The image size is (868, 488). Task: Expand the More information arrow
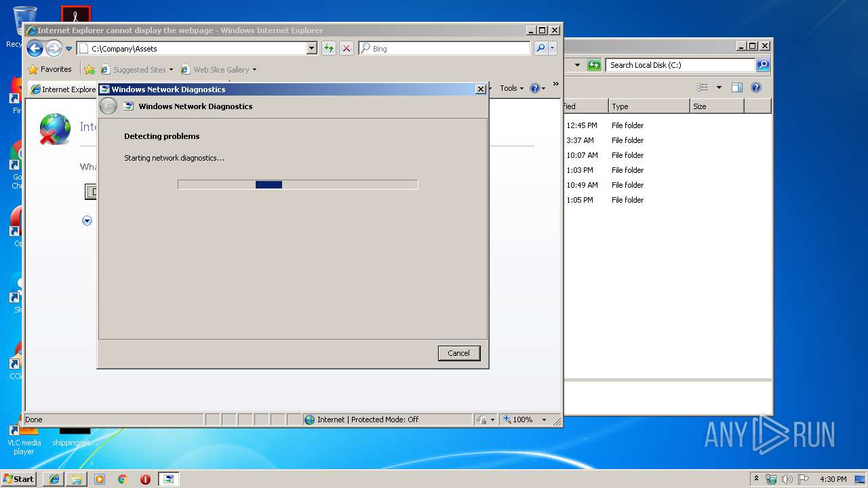87,220
